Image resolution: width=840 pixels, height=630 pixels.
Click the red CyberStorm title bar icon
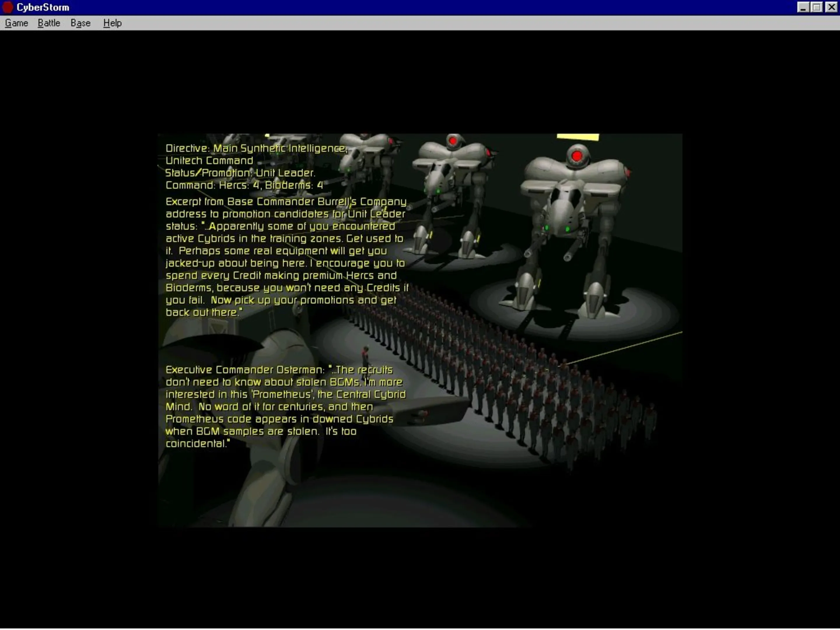(x=8, y=7)
